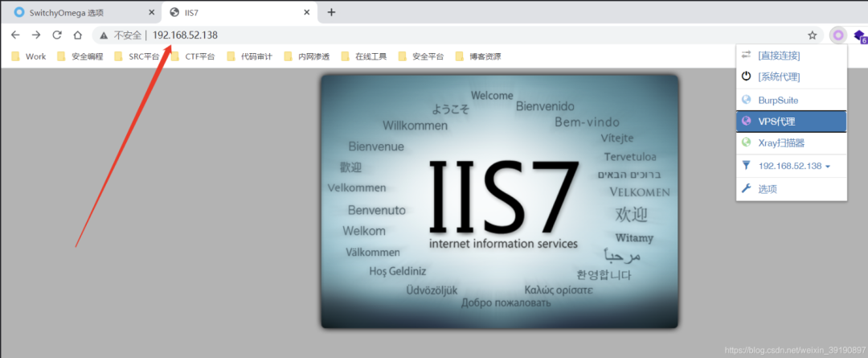This screenshot has height=358, width=868.
Task: Open the 博客资源 bookmark folder
Action: (x=477, y=56)
